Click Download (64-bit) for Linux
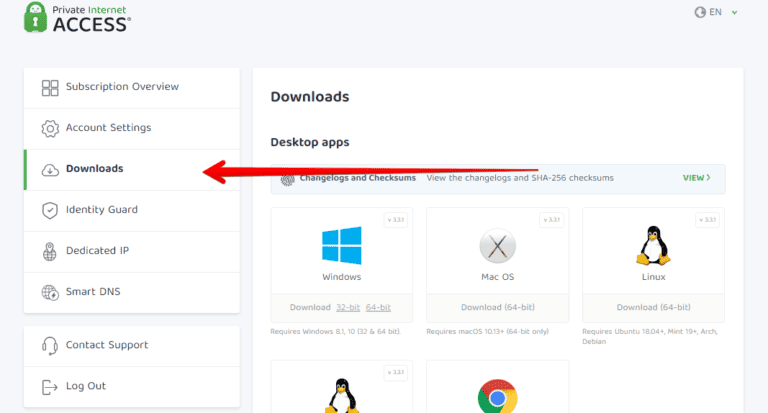 653,307
